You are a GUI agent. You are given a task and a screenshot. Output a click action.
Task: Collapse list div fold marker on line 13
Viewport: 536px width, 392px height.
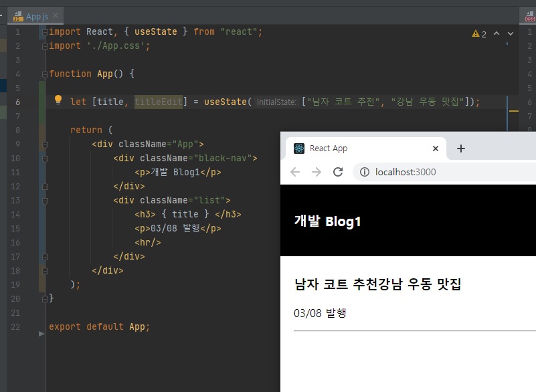(45, 201)
